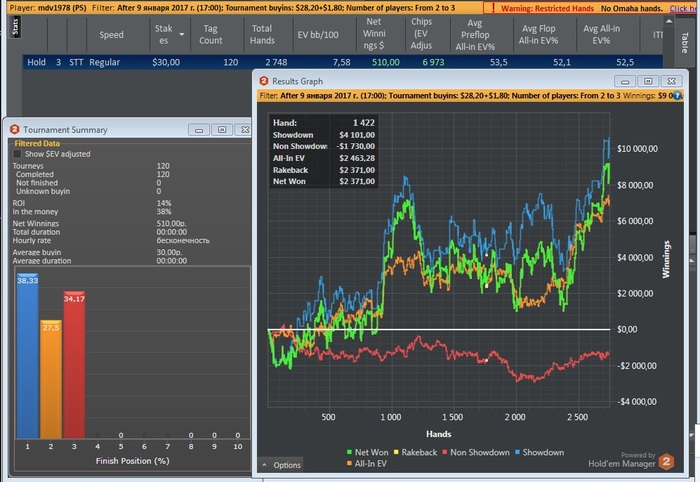Close the Tournament Summary window
Screen dimensions: 700x482
pyautogui.click(x=244, y=130)
